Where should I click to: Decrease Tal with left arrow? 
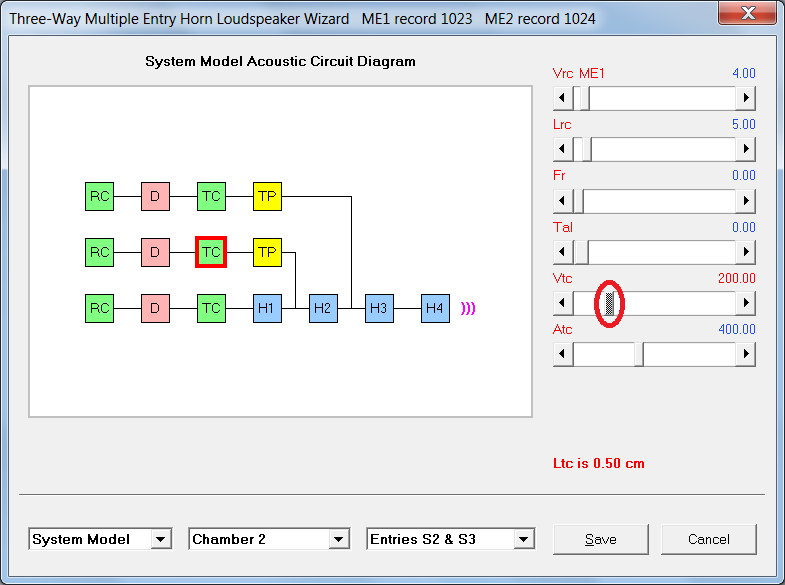coord(563,252)
